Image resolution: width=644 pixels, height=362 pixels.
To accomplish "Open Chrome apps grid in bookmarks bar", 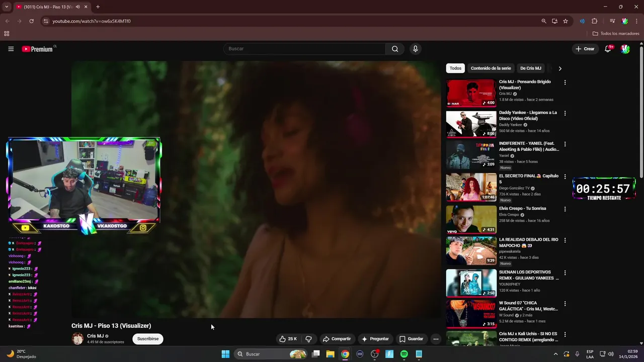I will [7, 34].
